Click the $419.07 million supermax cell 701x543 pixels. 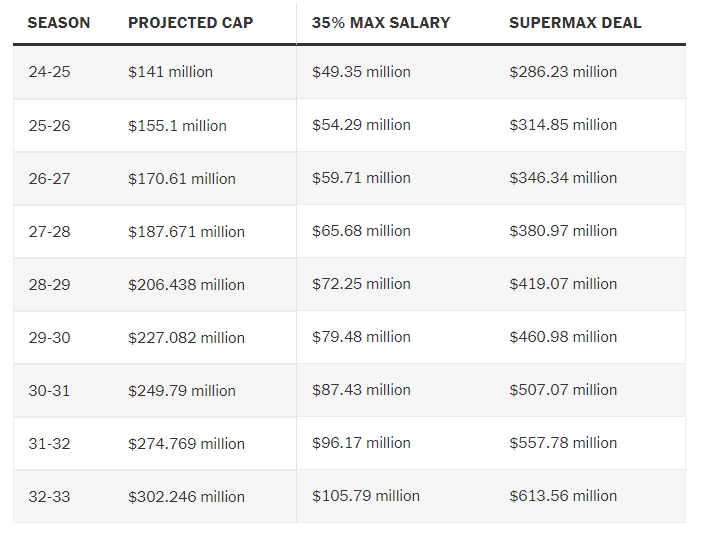click(563, 284)
